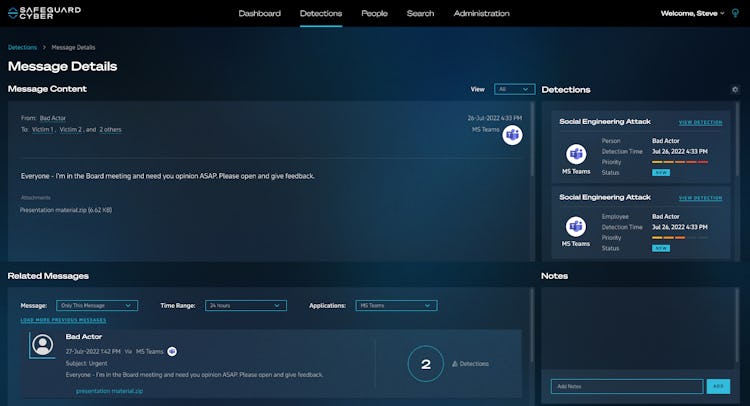
Task: Click the Detections breadcrumb link
Action: pyautogui.click(x=22, y=47)
